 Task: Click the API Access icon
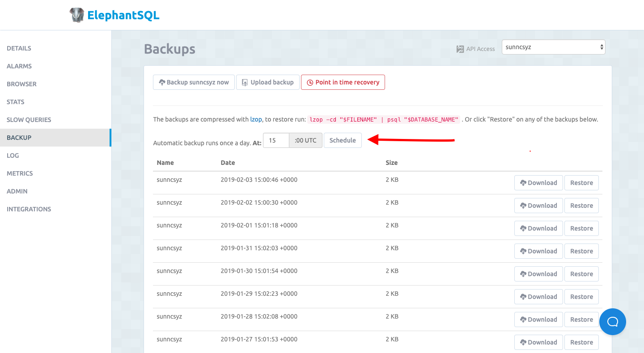tap(460, 49)
